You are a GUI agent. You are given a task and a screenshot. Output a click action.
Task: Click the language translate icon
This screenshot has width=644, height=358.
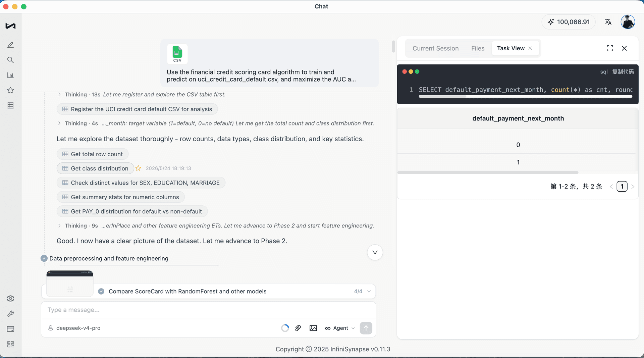pos(608,22)
